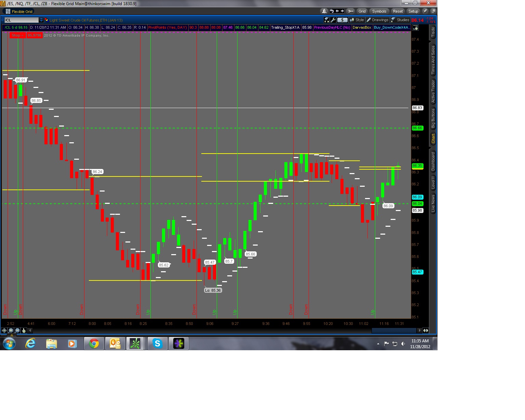Click the expand time axis icon at the bottom right
This screenshot has width=525, height=420.
pos(426,330)
